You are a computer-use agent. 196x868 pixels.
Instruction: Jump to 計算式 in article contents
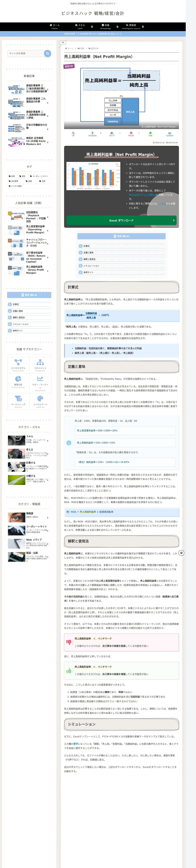click(x=87, y=246)
